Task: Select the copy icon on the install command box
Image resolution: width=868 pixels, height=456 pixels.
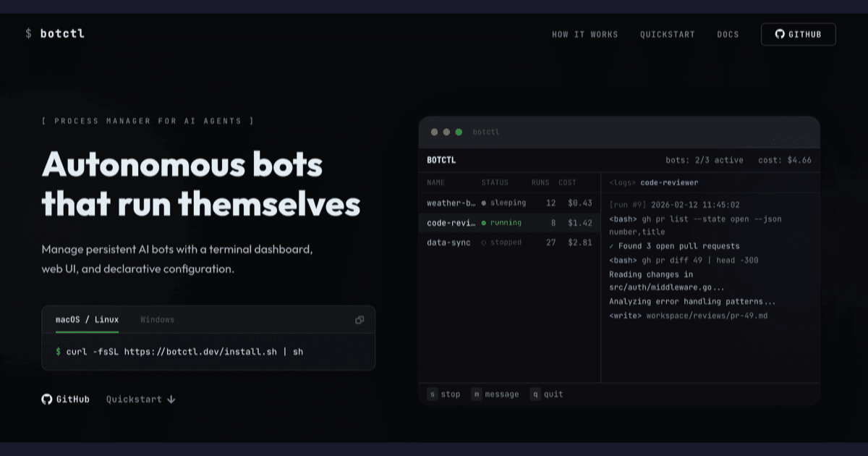Action: pyautogui.click(x=359, y=319)
